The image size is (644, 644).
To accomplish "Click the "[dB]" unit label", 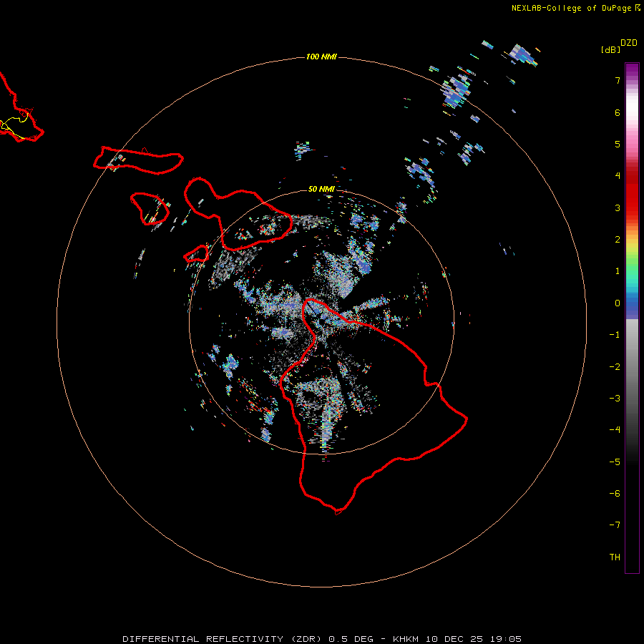I will point(610,49).
